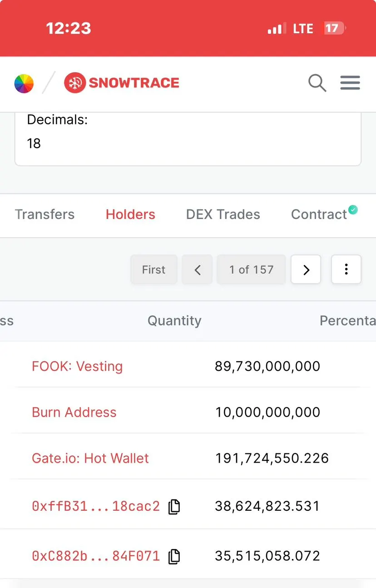Open the FOOK: Vesting holder link

coord(77,366)
